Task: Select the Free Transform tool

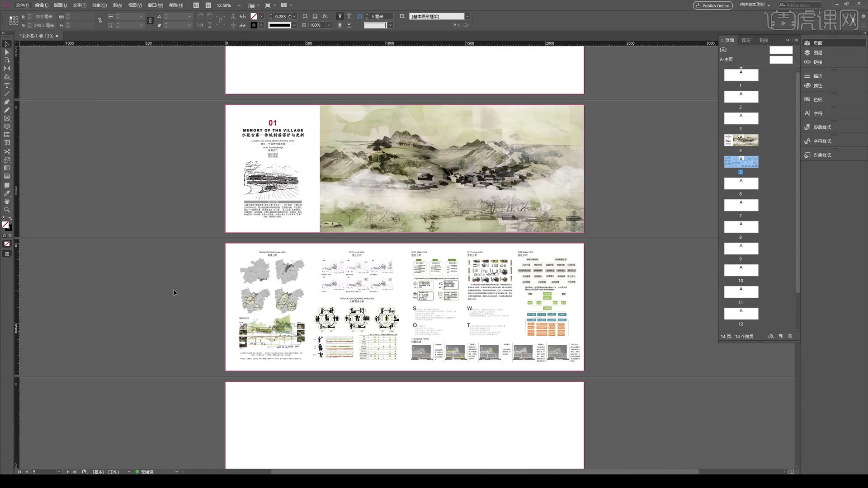Action: click(7, 160)
